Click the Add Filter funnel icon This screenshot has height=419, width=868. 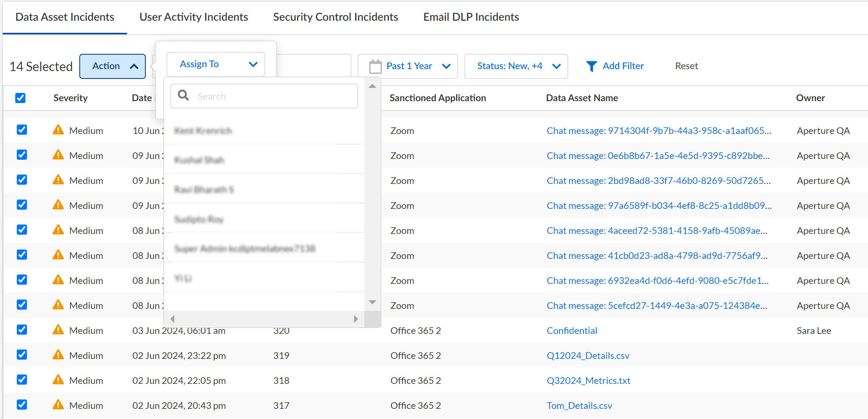tap(591, 66)
